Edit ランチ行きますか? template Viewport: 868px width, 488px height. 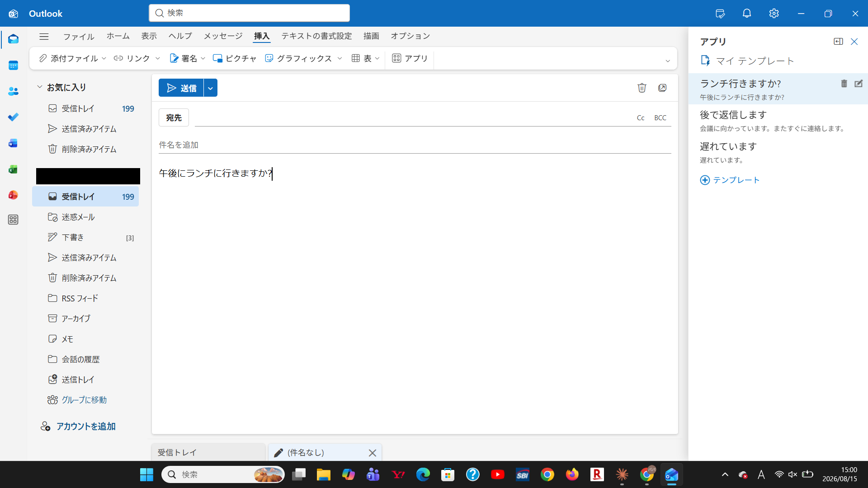(859, 84)
